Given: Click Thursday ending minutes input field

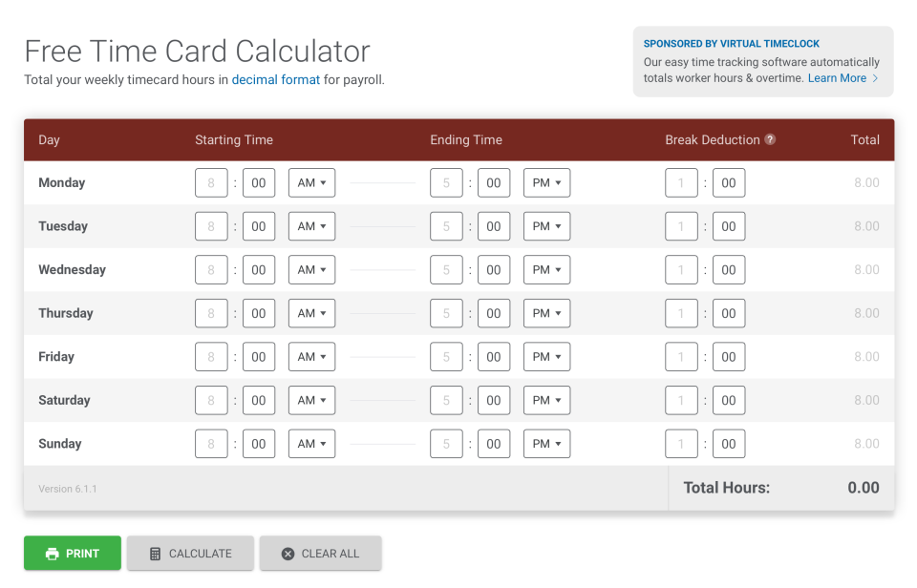Looking at the screenshot, I should tap(494, 314).
